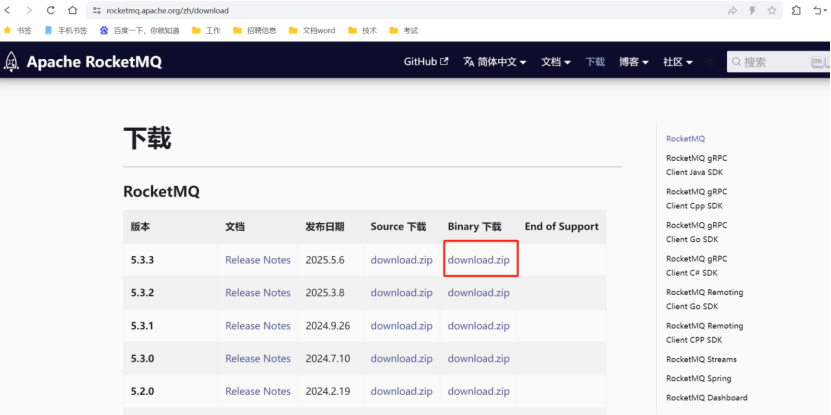The height and width of the screenshot is (415, 831).
Task: Open the 书签 bookmarks star item
Action: (17, 31)
